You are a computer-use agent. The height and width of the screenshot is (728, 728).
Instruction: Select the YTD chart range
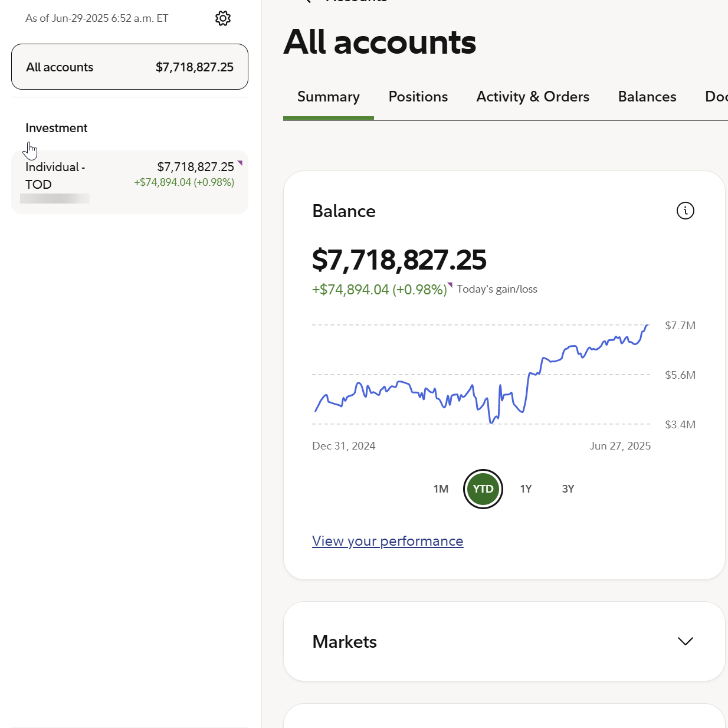click(483, 489)
